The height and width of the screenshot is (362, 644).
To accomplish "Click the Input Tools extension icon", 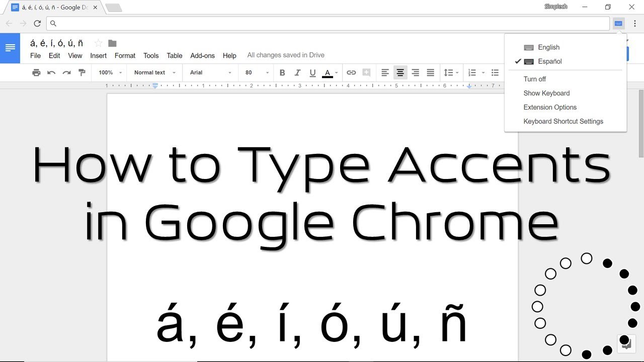I will (x=619, y=24).
